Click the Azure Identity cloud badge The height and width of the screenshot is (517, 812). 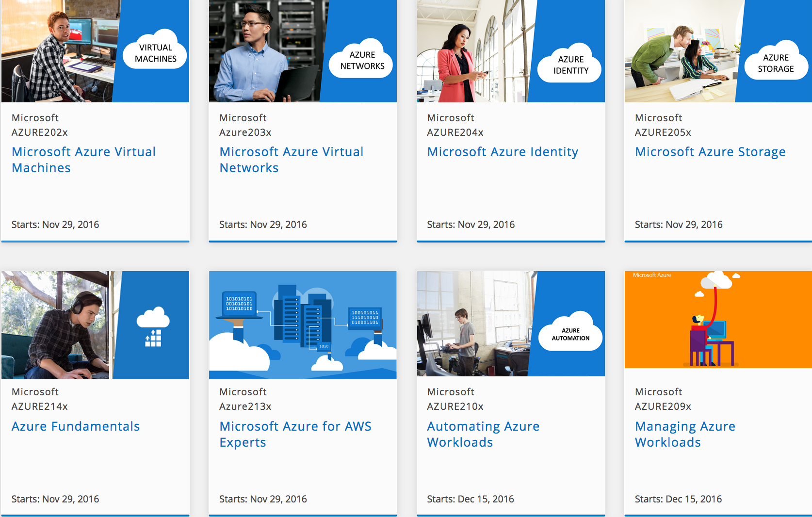pyautogui.click(x=570, y=63)
